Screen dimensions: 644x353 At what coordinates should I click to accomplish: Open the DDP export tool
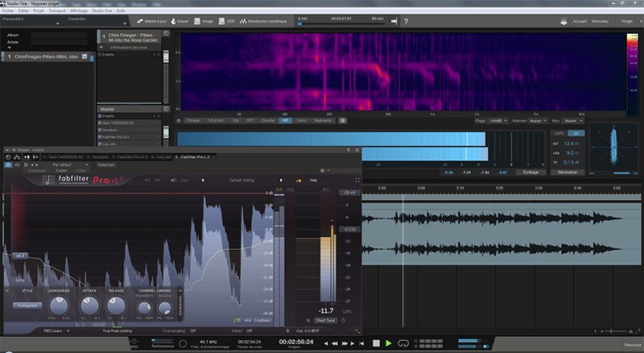(x=228, y=21)
